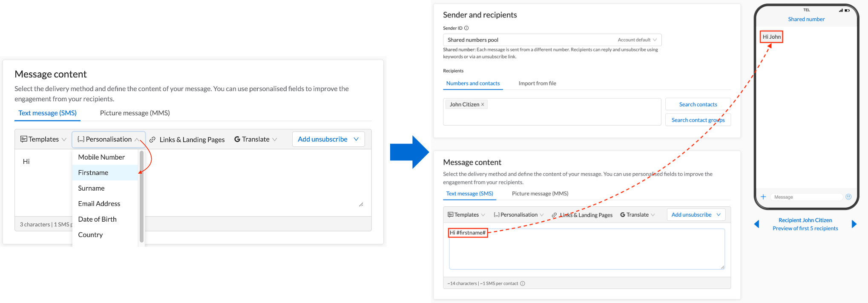
Task: Open Shared numbers pool sender dropdown
Action: pyautogui.click(x=552, y=40)
